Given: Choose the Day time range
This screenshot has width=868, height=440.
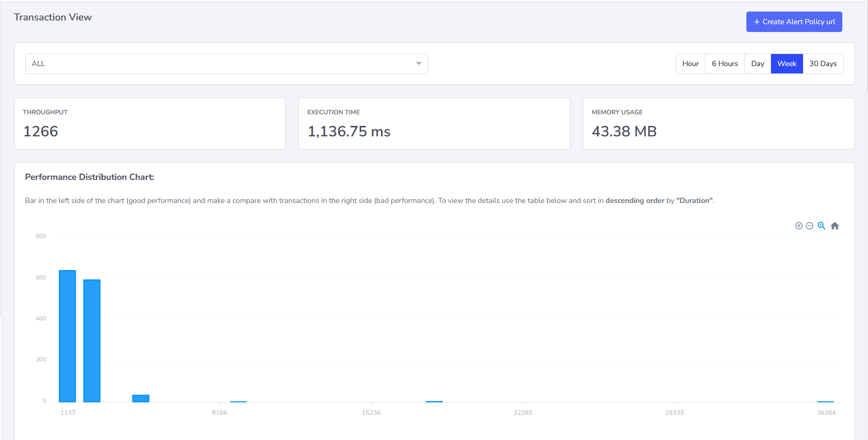Looking at the screenshot, I should coord(757,63).
